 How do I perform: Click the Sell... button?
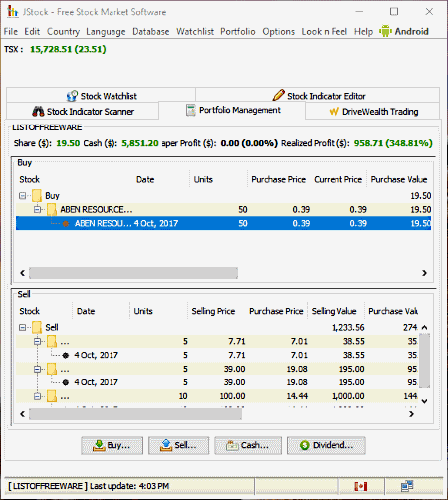tap(178, 445)
